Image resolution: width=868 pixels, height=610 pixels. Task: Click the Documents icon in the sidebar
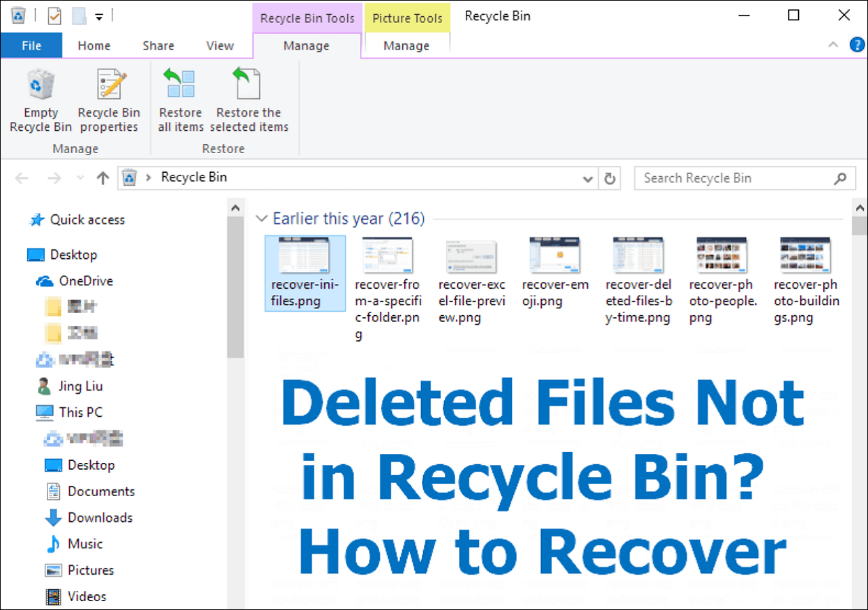click(x=53, y=491)
